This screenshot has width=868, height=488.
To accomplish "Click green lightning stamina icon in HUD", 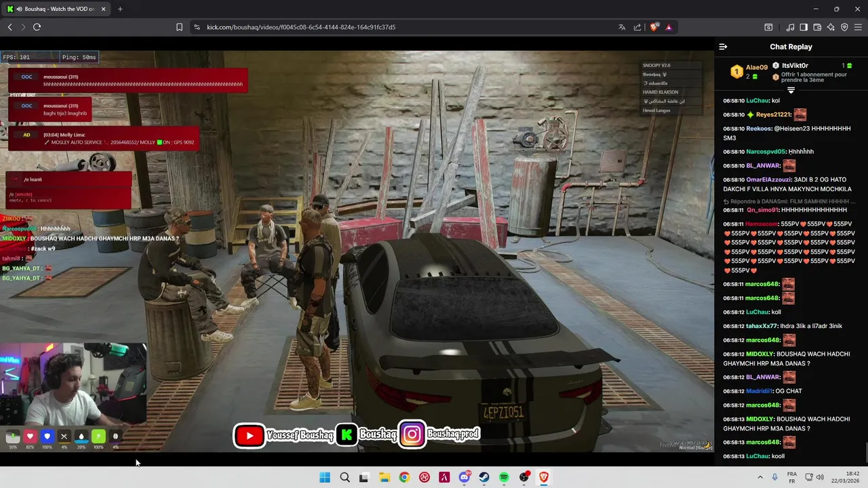I will point(98,436).
